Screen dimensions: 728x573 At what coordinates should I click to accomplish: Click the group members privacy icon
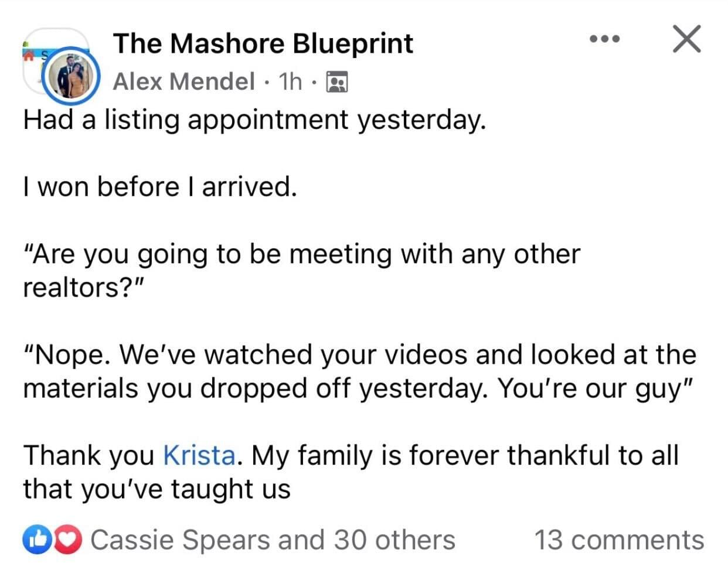[x=336, y=82]
